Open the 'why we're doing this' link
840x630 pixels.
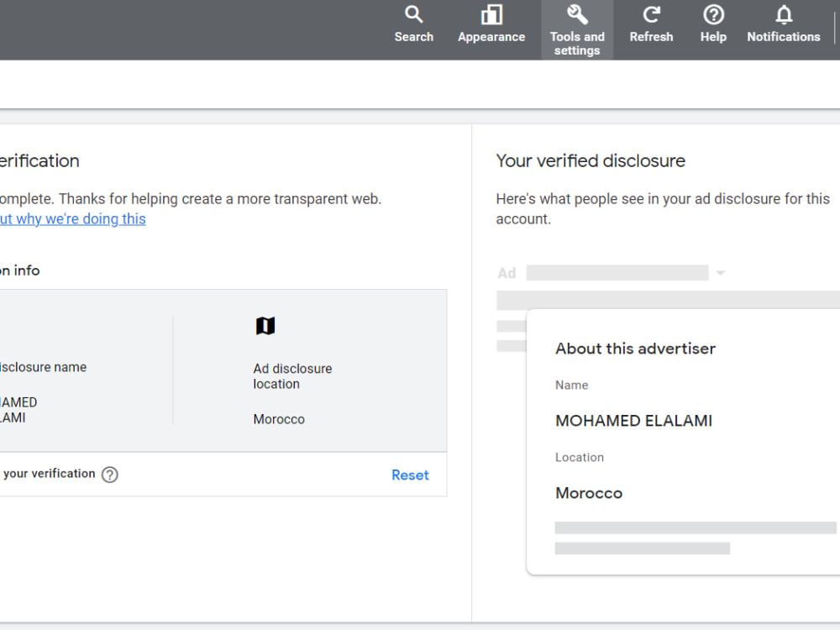(x=72, y=219)
